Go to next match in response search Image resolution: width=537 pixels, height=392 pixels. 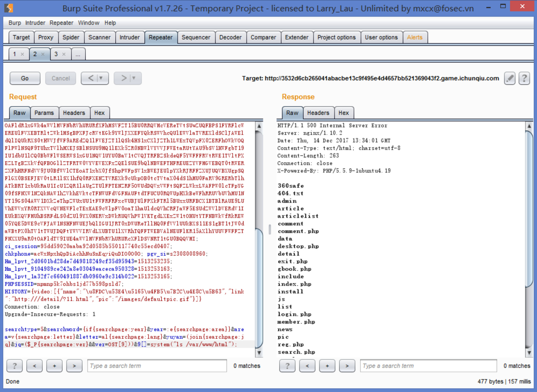click(347, 366)
